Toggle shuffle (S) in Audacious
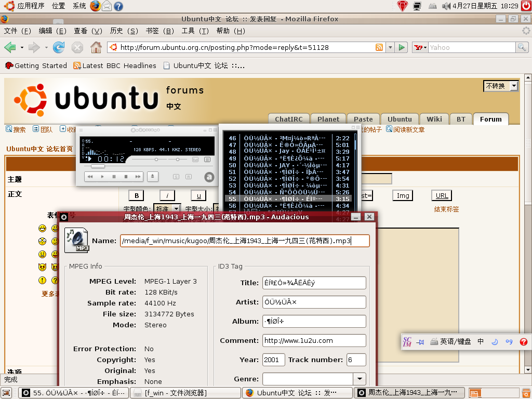Viewport: 532px width, 399px height. coord(176,177)
